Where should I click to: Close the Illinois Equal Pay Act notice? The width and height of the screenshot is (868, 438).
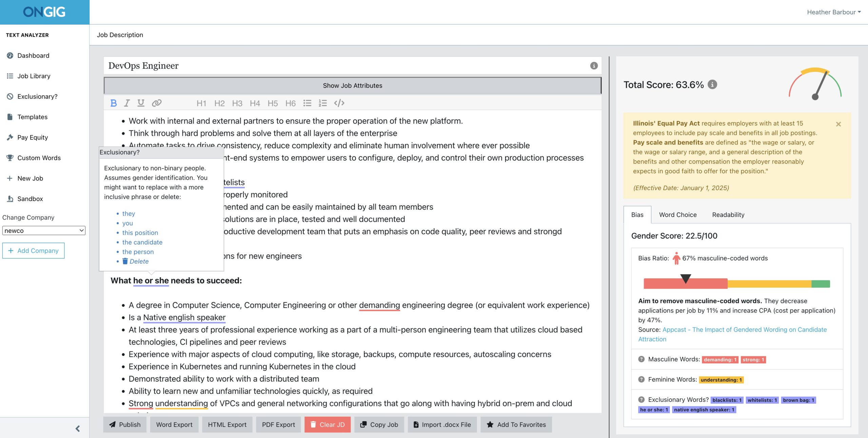839,124
